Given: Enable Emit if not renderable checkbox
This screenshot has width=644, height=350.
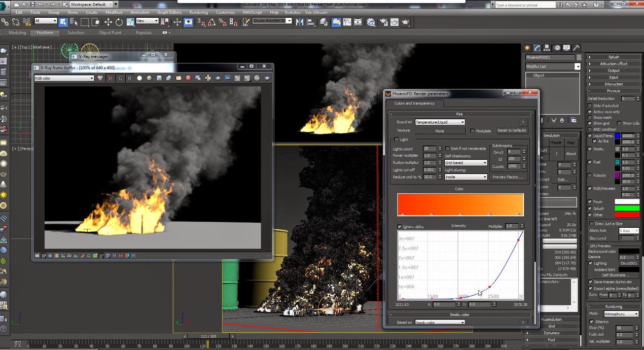Looking at the screenshot, I should (447, 149).
